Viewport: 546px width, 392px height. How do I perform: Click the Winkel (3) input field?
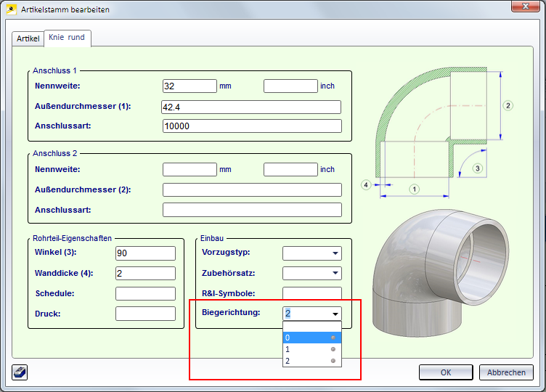(145, 253)
